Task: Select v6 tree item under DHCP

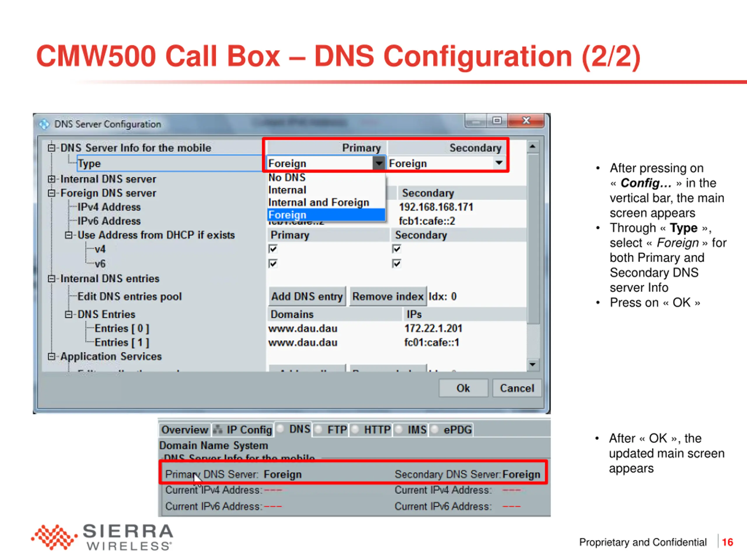Action: pyautogui.click(x=100, y=264)
